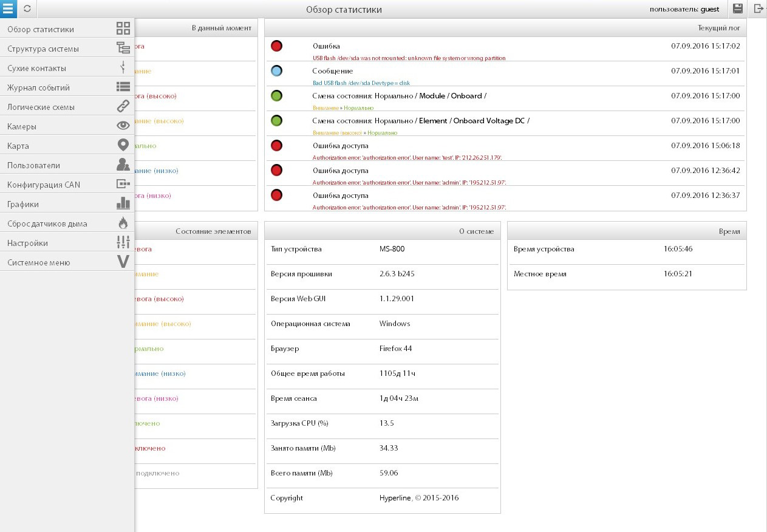Click red indicator for access error at 12:36:42

[277, 171]
